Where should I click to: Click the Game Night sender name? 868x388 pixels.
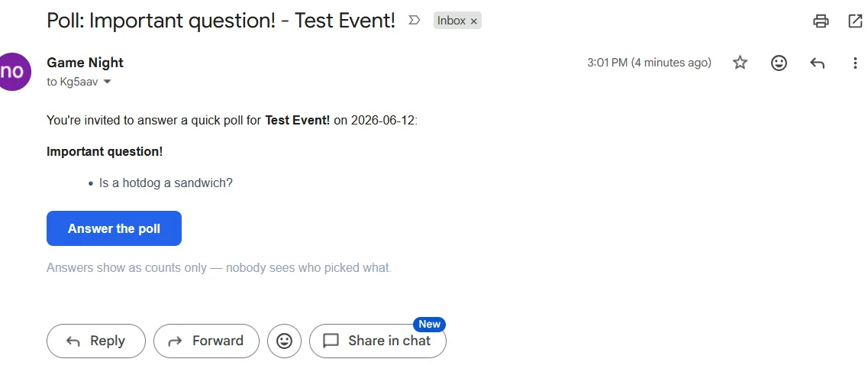click(x=86, y=63)
